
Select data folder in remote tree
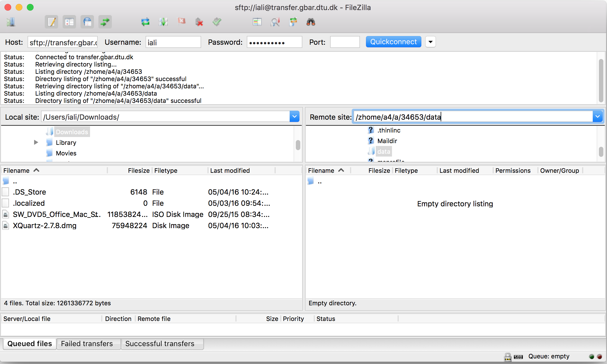click(384, 152)
